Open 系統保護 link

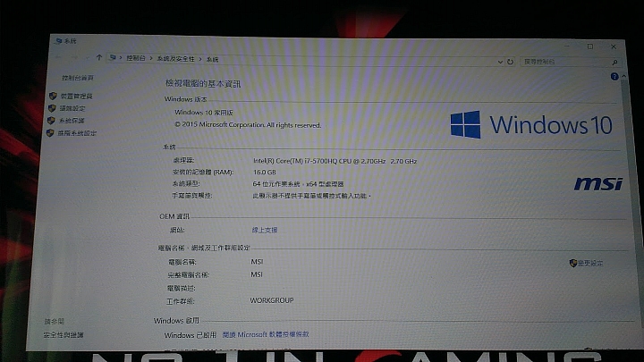(72, 121)
